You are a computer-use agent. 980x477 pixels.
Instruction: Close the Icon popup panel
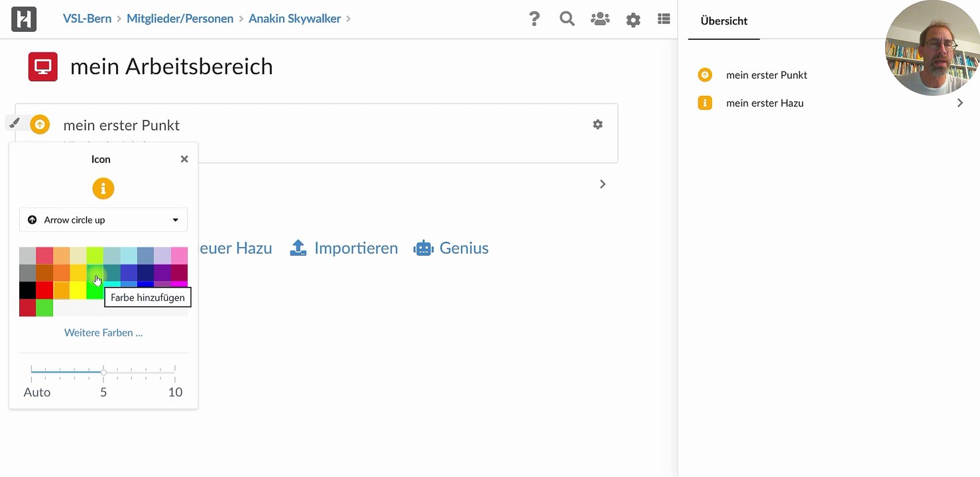coord(184,159)
